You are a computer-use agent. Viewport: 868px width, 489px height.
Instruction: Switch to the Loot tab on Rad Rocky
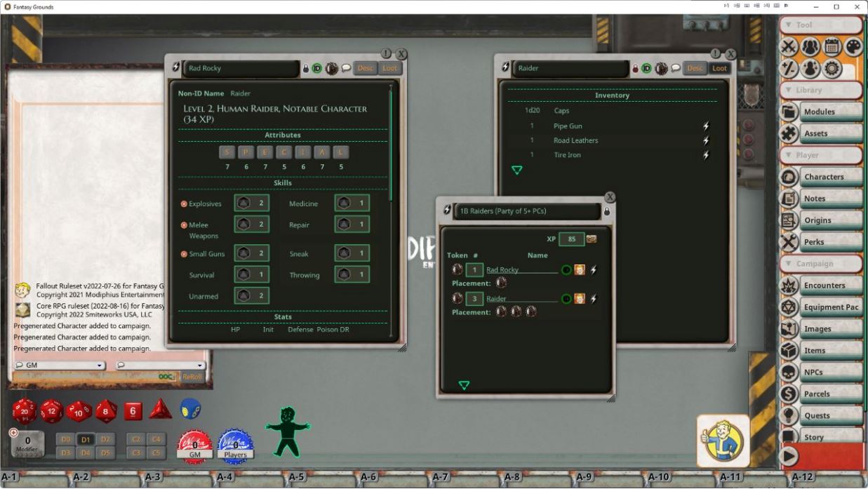(390, 68)
